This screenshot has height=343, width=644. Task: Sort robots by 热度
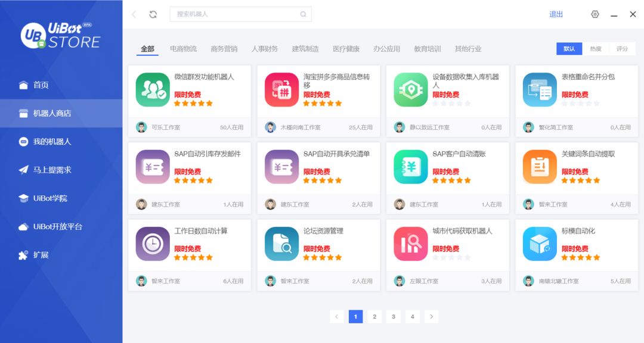click(596, 49)
